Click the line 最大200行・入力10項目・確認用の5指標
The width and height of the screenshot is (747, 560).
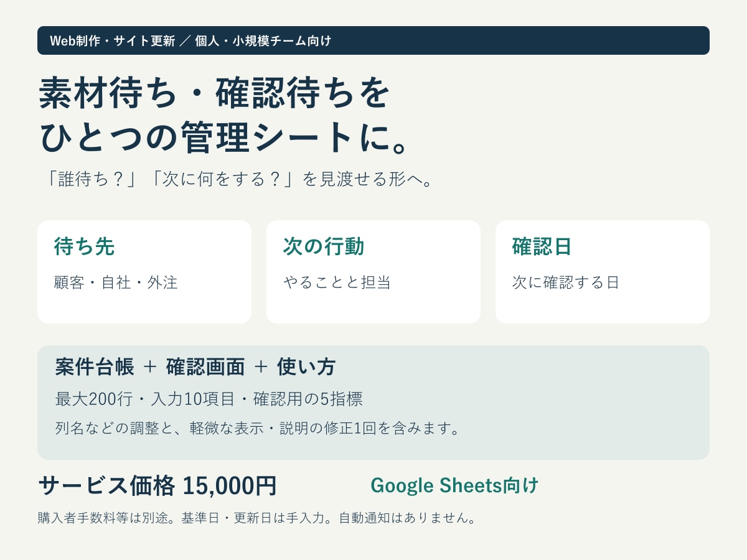tap(209, 399)
